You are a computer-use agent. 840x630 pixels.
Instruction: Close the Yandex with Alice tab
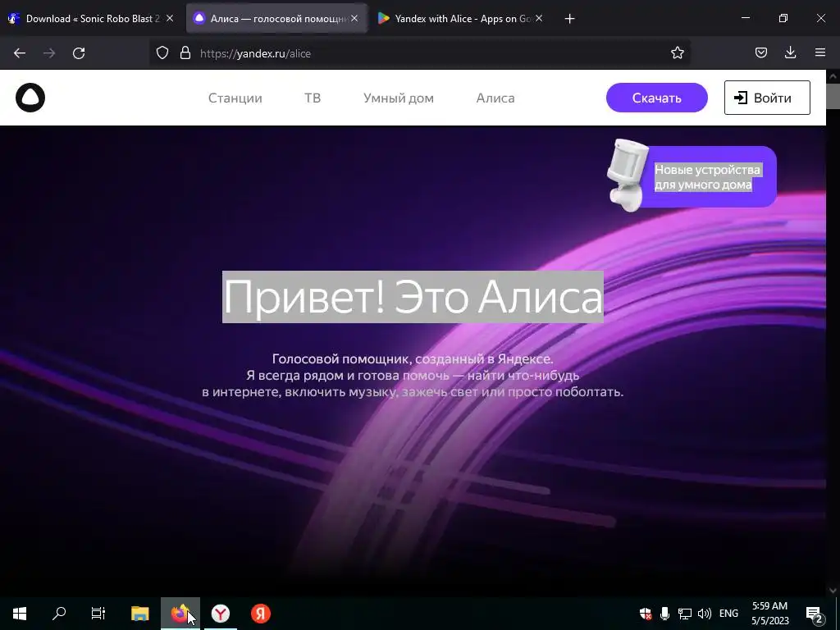539,18
